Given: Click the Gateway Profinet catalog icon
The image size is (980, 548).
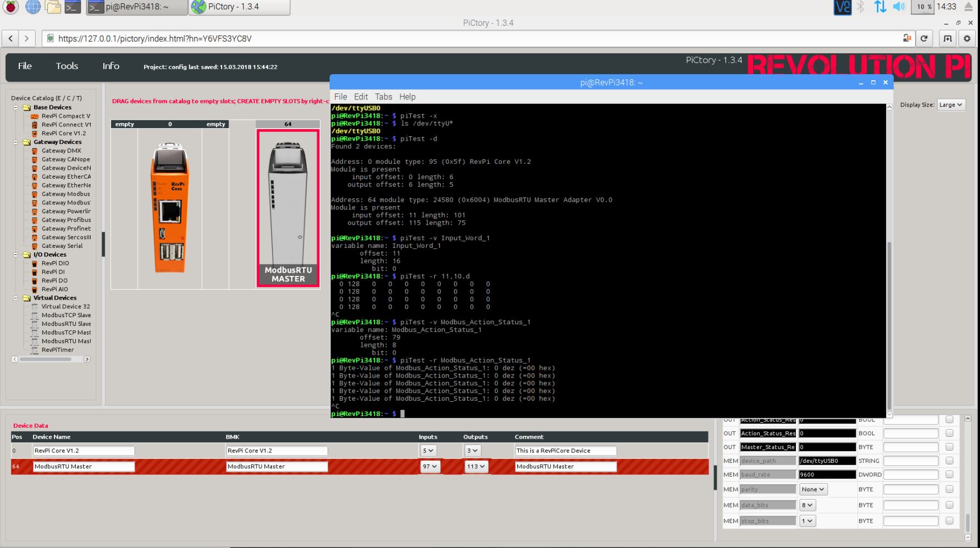Looking at the screenshot, I should 35,229.
